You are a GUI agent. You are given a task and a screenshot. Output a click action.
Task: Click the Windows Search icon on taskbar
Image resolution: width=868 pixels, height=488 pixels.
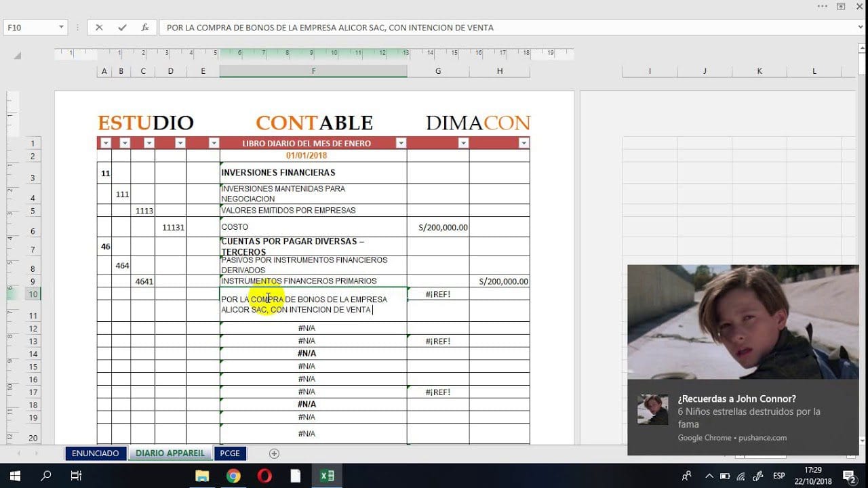tap(45, 475)
